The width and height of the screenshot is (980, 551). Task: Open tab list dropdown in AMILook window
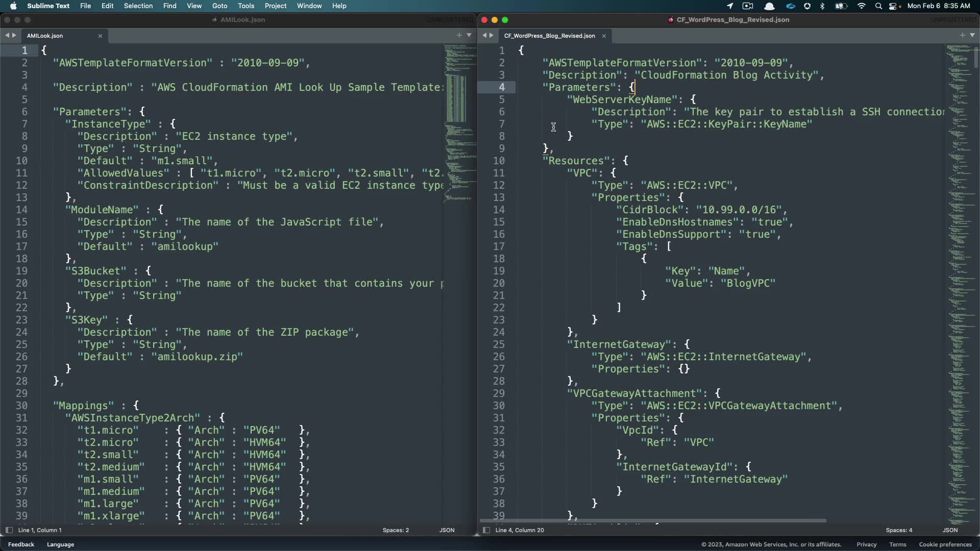pos(469,35)
